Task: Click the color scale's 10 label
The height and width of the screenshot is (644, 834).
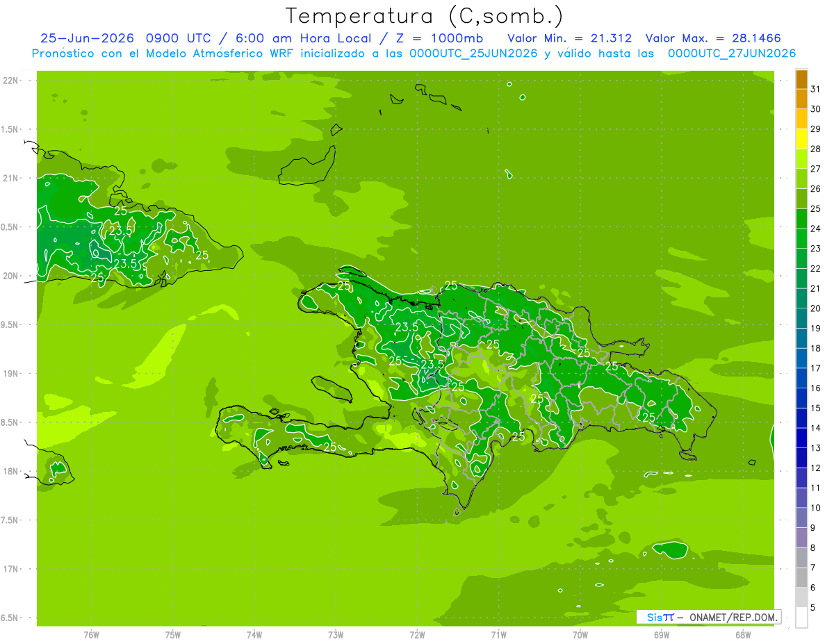Action: 815,508
